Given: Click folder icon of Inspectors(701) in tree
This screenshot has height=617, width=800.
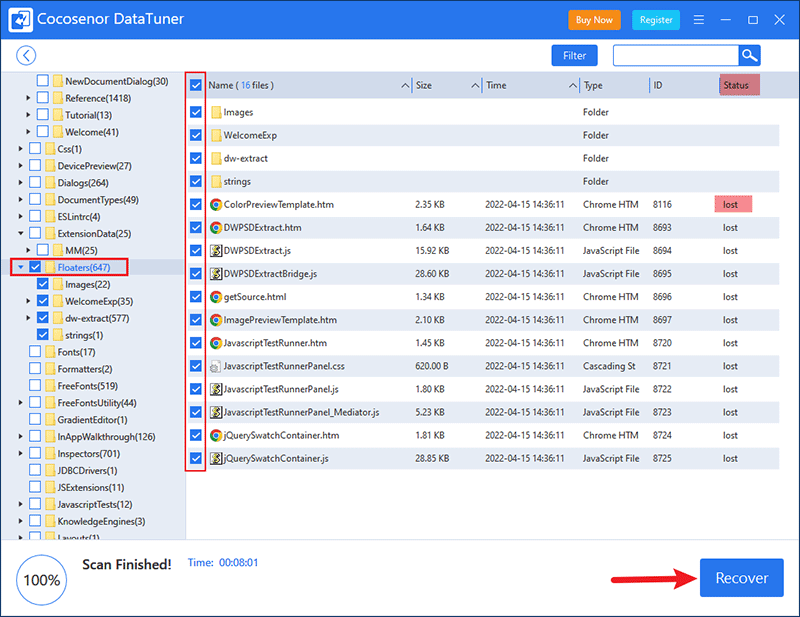Looking at the screenshot, I should tap(50, 454).
